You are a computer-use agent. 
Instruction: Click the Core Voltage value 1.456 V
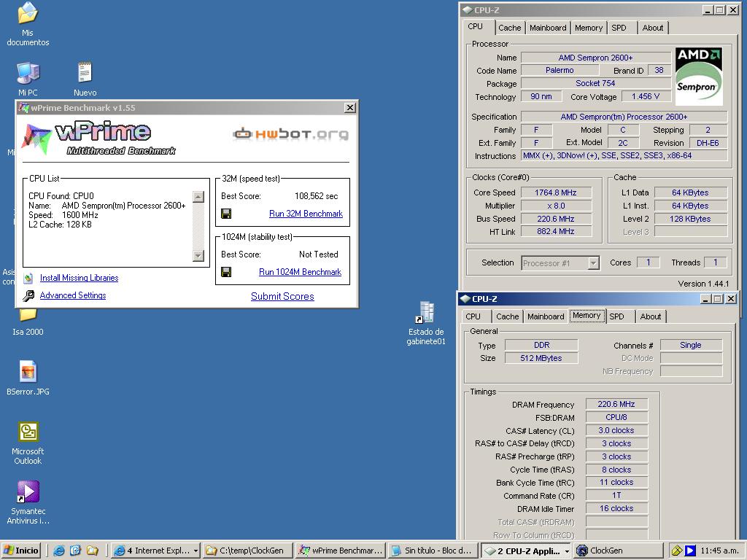pos(646,96)
